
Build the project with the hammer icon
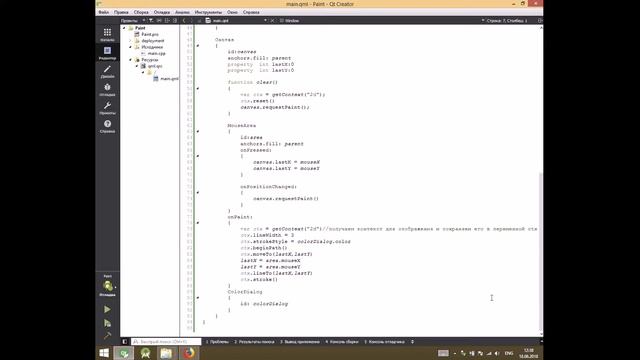coord(107,336)
